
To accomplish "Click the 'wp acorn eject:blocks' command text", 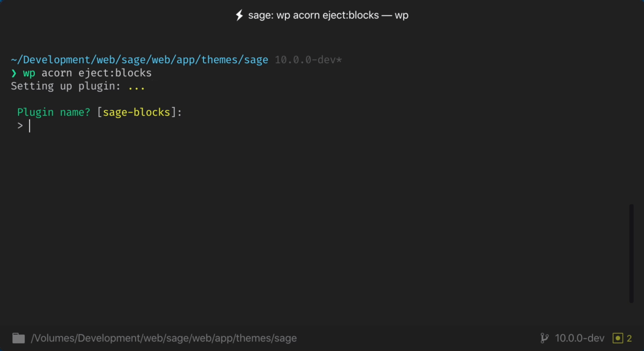I will pos(87,73).
